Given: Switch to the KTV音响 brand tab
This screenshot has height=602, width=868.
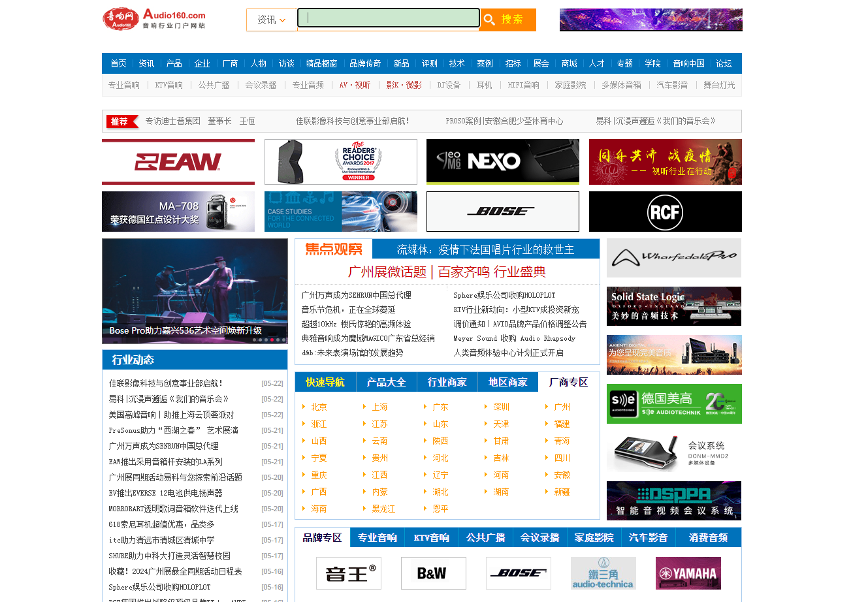Looking at the screenshot, I should click(431, 537).
